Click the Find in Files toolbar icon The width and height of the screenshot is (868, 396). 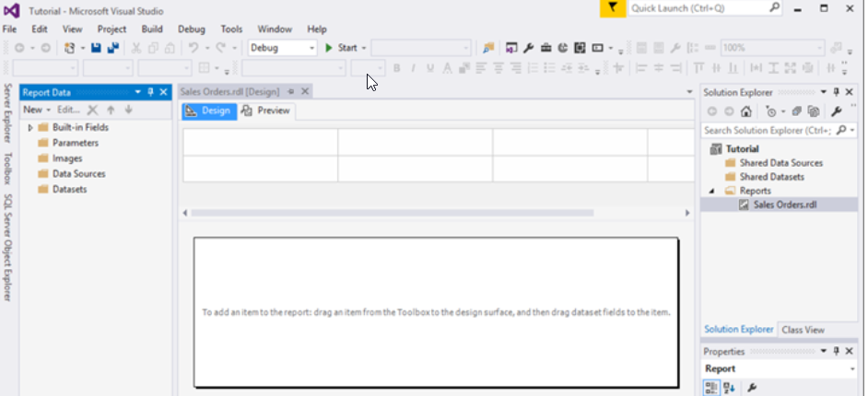(x=488, y=48)
